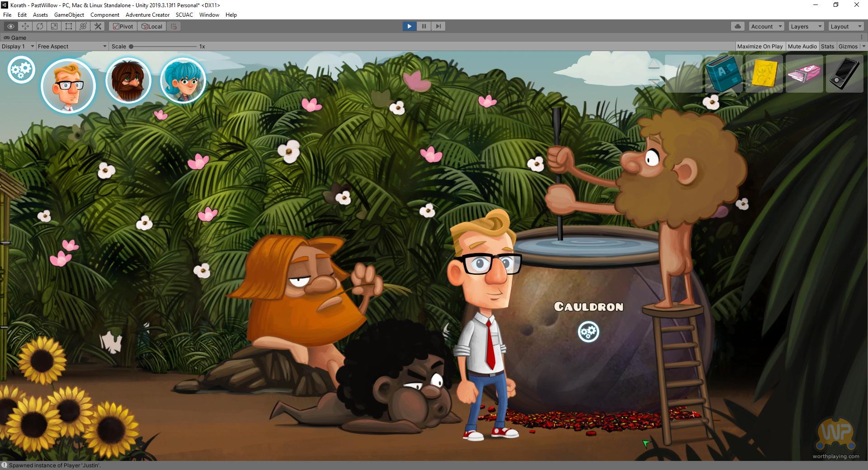Open the Display 1 dropdown
The image size is (868, 470).
18,46
